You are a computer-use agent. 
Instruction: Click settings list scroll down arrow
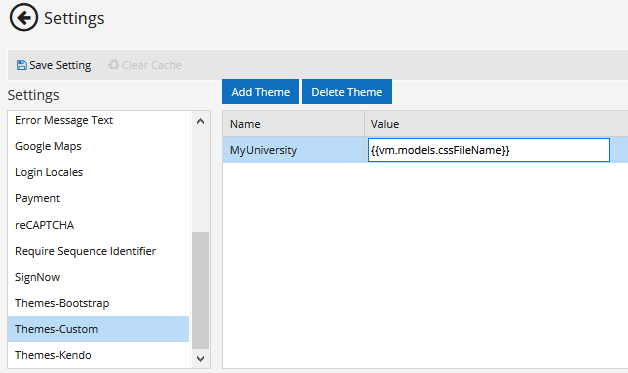coord(201,359)
